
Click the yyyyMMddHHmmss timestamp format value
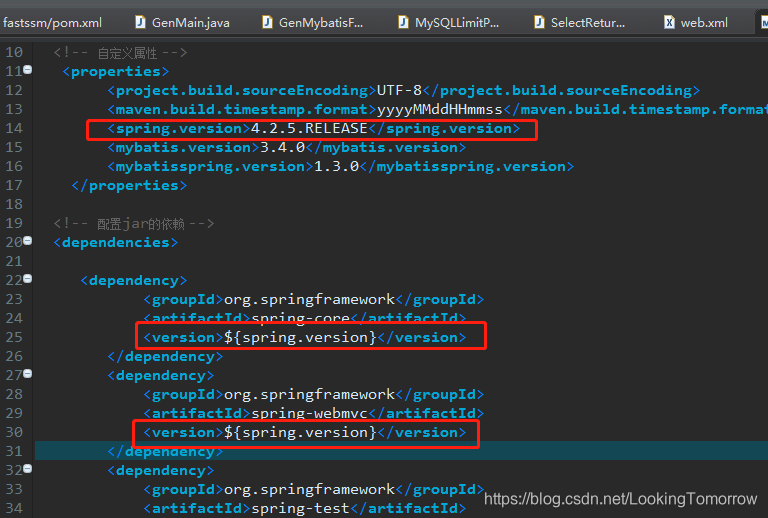coord(440,109)
